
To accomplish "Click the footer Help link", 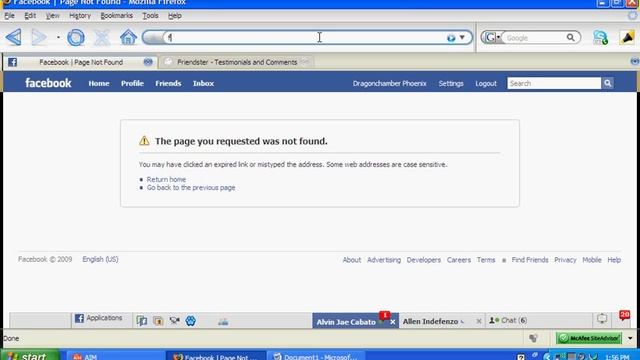I will coord(614,260).
